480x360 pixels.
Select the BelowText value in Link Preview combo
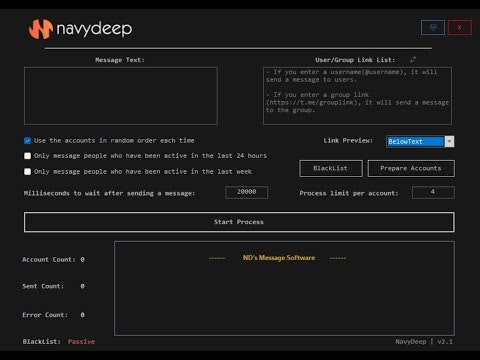(415, 141)
